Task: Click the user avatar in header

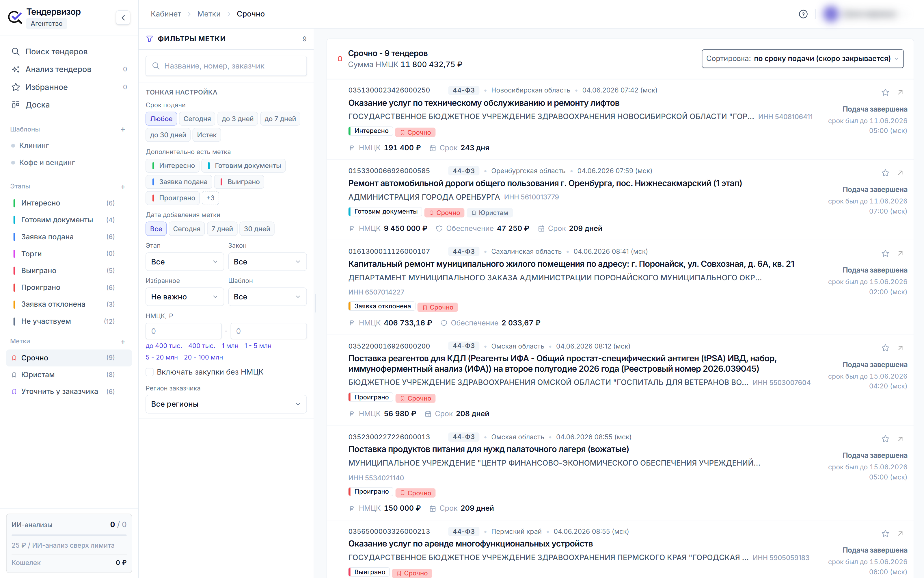Action: pyautogui.click(x=831, y=14)
